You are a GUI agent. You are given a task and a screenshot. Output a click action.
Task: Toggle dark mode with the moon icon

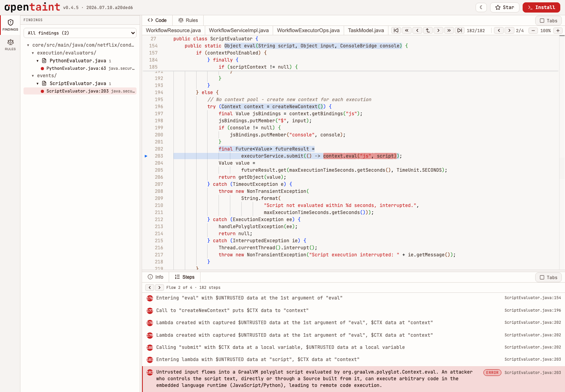(481, 7)
